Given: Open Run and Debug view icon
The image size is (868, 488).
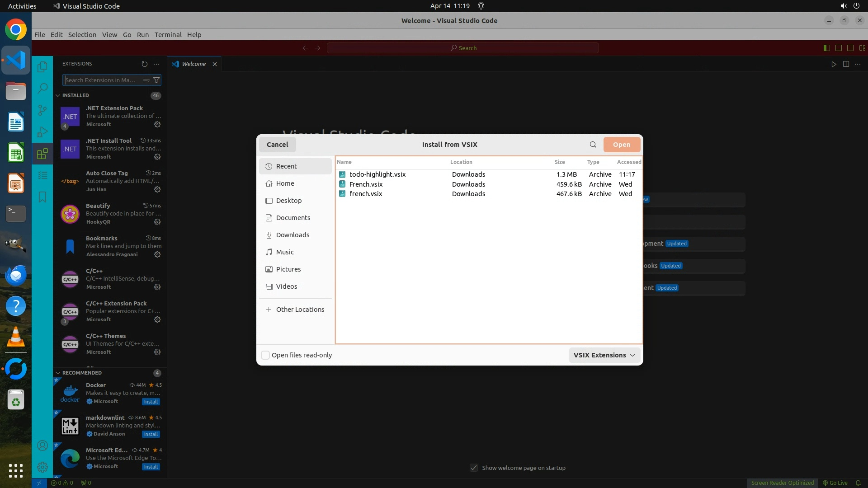Looking at the screenshot, I should (42, 132).
